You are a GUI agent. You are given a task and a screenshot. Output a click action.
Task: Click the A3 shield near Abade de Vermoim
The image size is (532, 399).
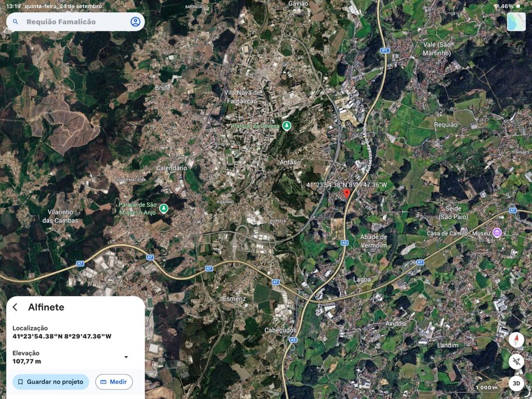coord(344,243)
